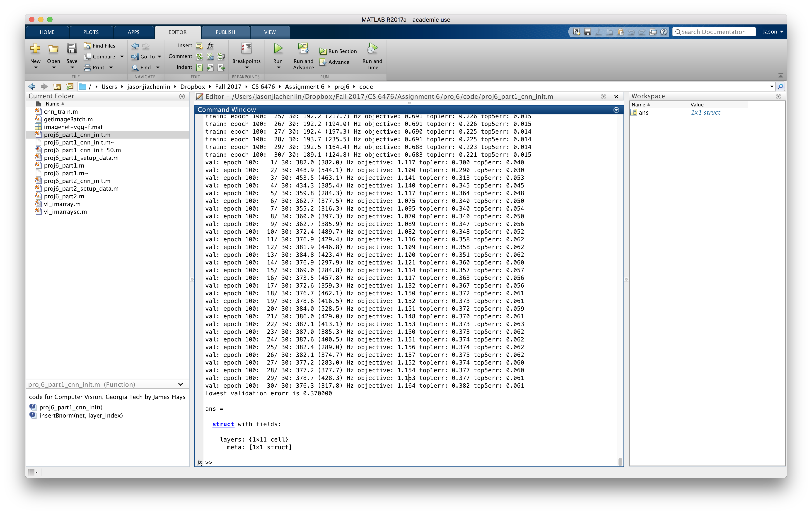
Task: Collapse the proj6_part1_cnn_init.m function details panel
Action: point(180,384)
